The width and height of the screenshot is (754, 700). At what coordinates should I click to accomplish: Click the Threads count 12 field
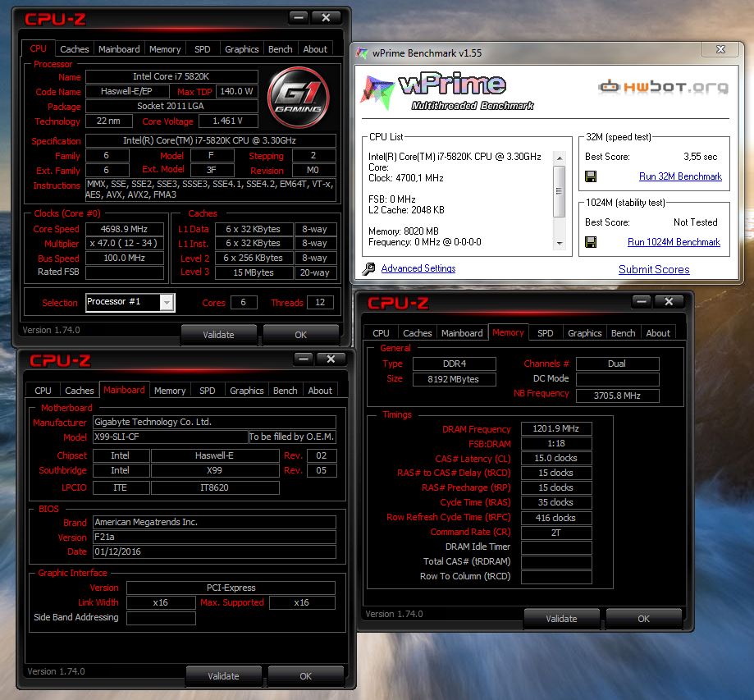(x=320, y=303)
